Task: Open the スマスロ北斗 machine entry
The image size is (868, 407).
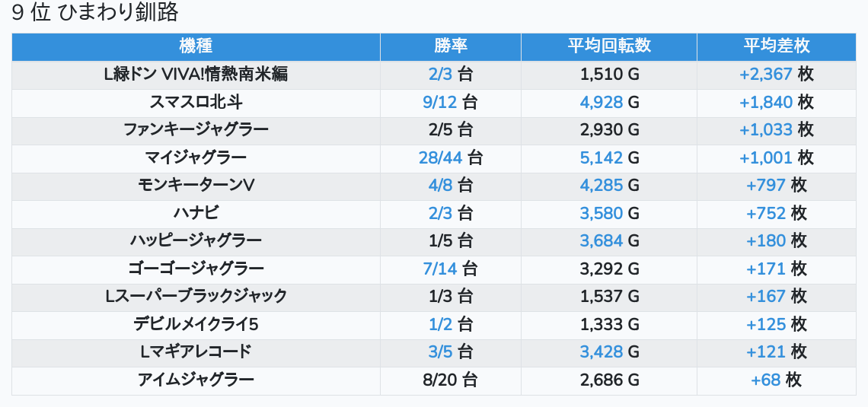Action: coord(196,102)
